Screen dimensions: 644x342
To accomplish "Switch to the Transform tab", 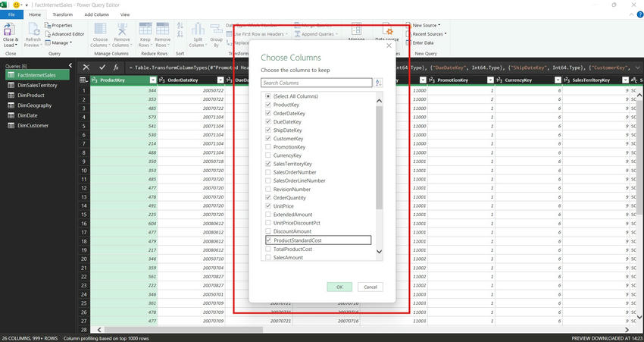I will (62, 14).
